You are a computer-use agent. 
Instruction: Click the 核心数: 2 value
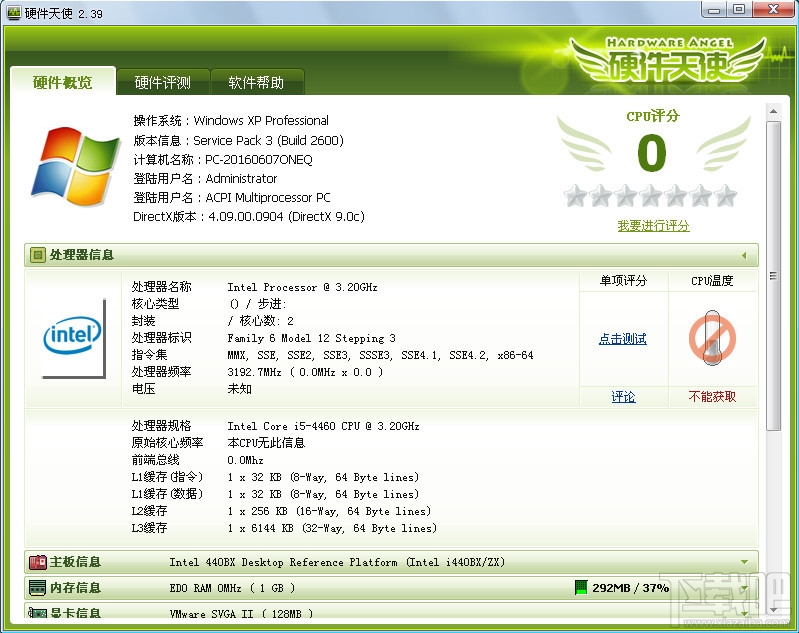pyautogui.click(x=267, y=321)
